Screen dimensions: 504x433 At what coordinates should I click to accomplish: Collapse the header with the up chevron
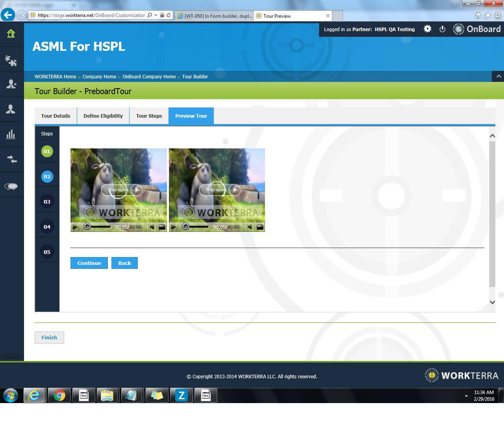coord(498,76)
